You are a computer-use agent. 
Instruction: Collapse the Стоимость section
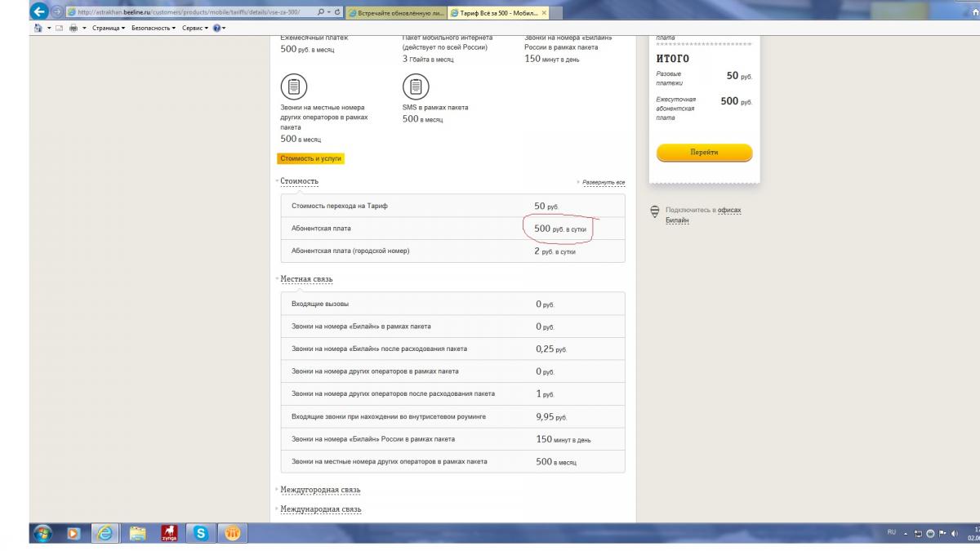[298, 181]
